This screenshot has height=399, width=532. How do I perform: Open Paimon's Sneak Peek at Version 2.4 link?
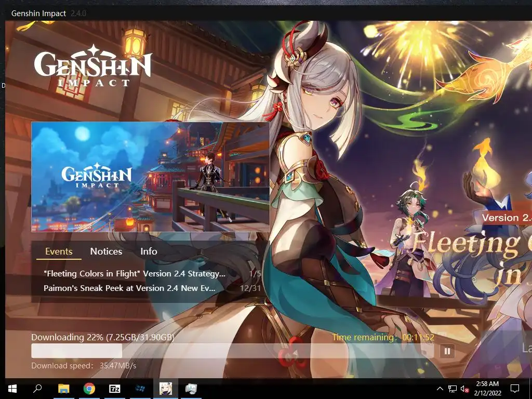pos(129,288)
